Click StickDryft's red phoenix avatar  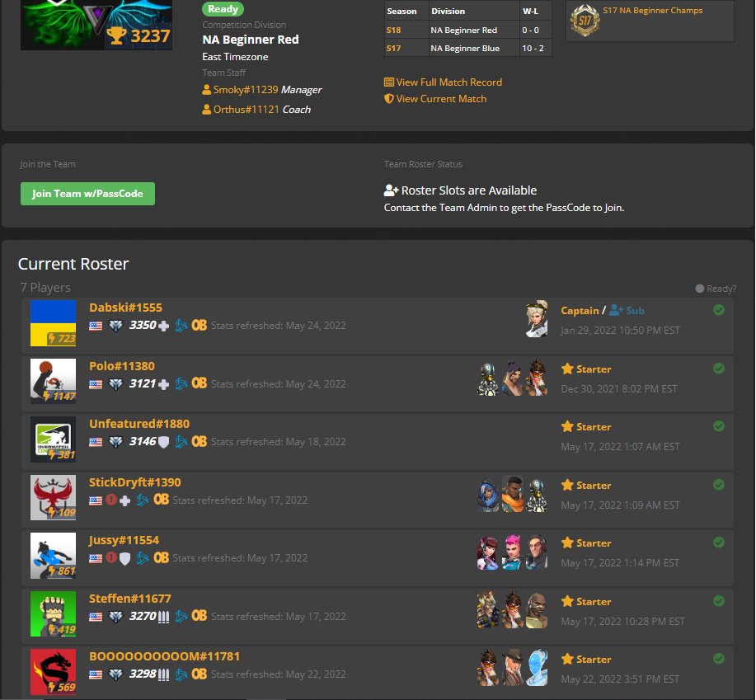(x=53, y=497)
